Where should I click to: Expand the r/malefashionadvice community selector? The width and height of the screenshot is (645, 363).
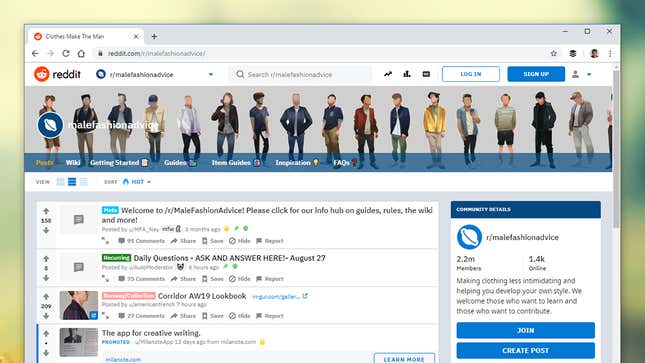pyautogui.click(x=155, y=74)
